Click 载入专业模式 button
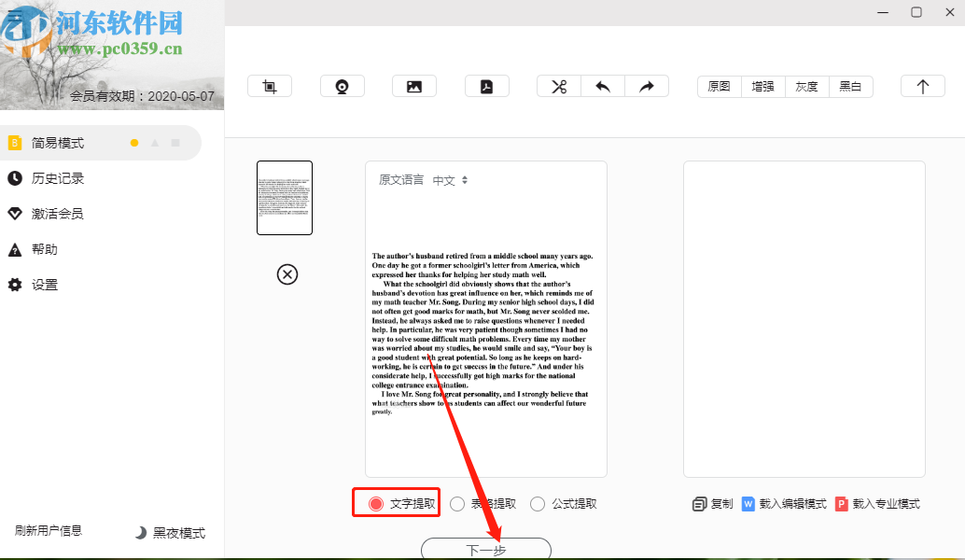The image size is (965, 560). pos(887,504)
